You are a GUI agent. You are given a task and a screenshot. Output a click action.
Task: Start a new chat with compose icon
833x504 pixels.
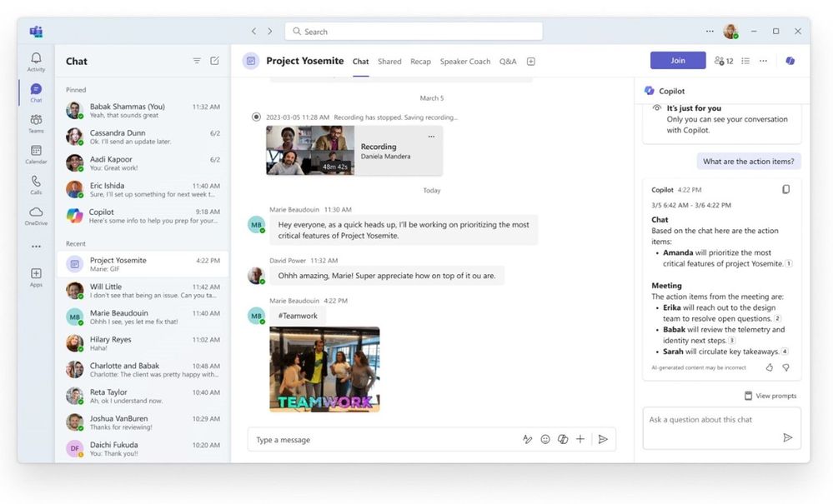point(214,61)
